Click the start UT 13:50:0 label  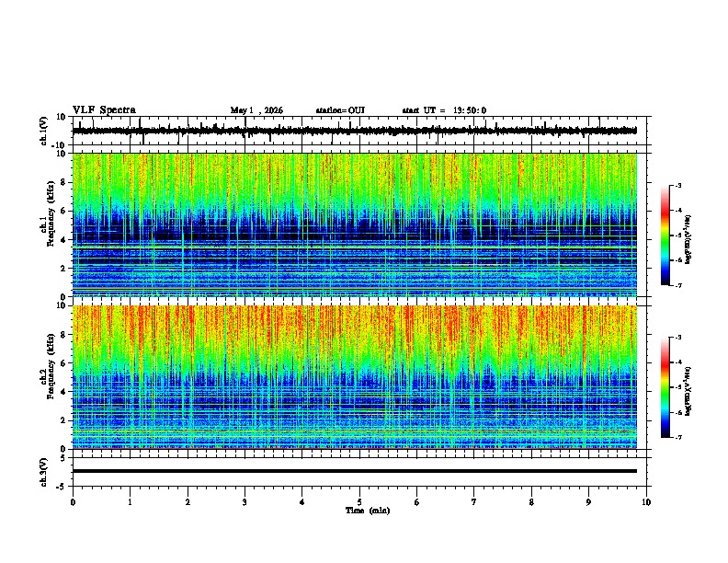point(444,110)
